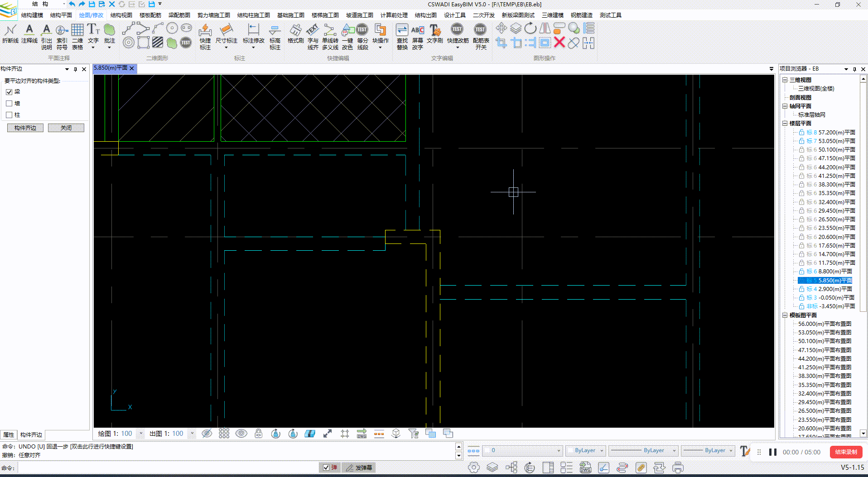Screen dimensions: 868x477
Task: Open the 出图 scale dropdown
Action: click(x=192, y=434)
